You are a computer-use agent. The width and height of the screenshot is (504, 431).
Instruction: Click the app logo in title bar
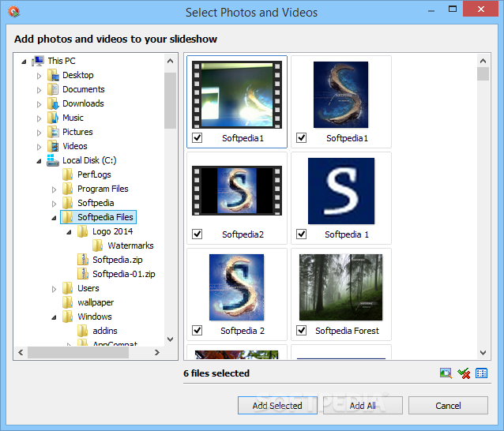pos(13,12)
